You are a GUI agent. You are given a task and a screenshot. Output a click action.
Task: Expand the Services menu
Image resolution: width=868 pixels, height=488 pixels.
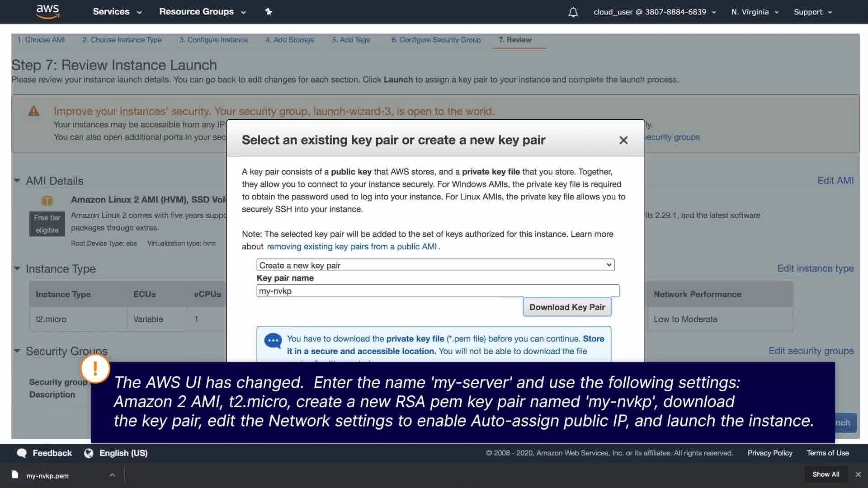[x=117, y=12]
